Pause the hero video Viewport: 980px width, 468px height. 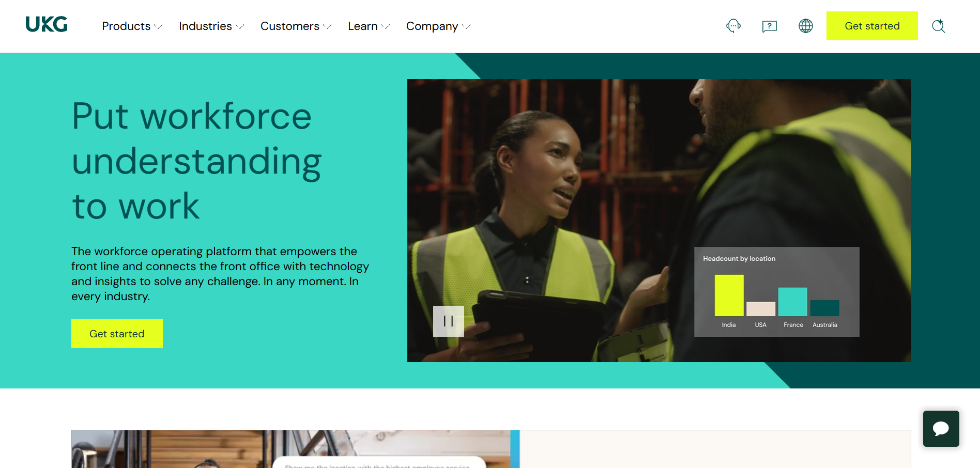(449, 321)
